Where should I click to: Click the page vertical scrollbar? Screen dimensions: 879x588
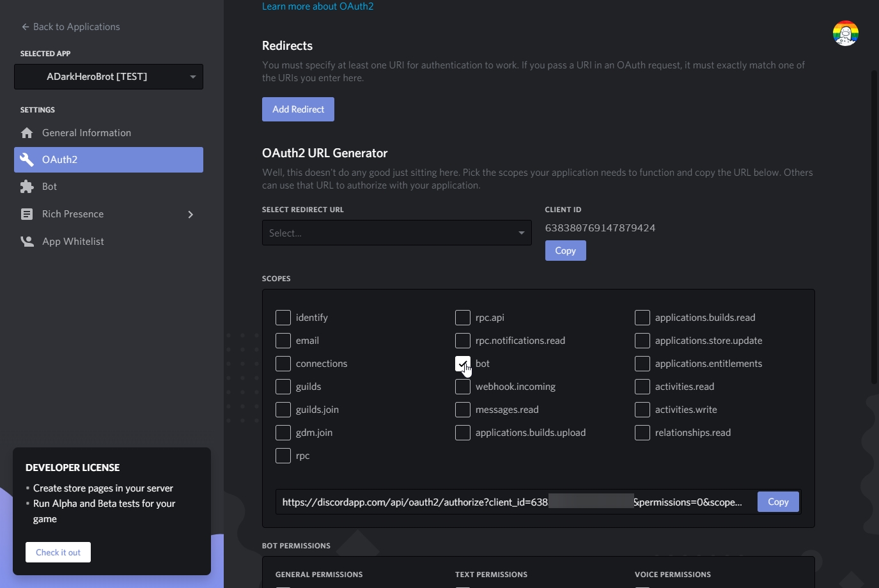tap(875, 227)
